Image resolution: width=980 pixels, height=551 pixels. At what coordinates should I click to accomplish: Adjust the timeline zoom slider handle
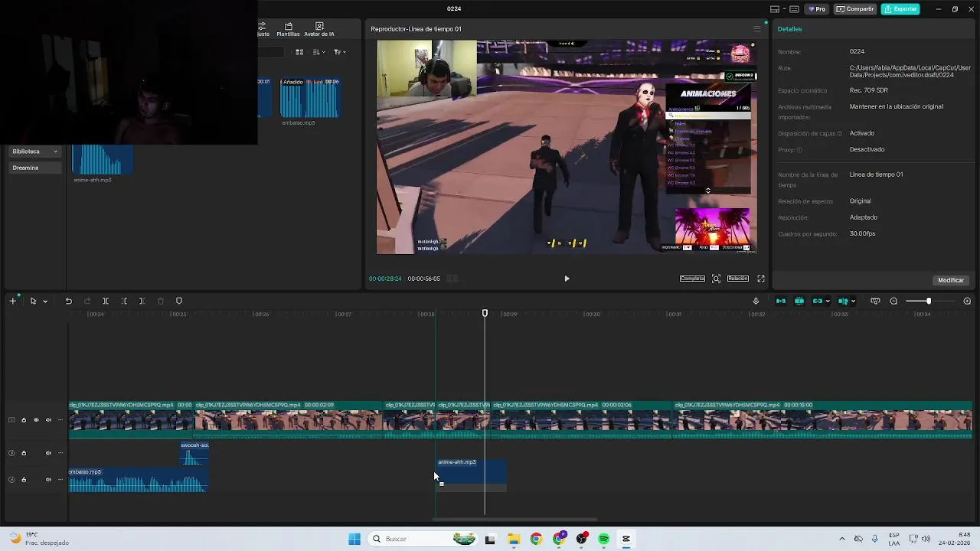(x=929, y=301)
